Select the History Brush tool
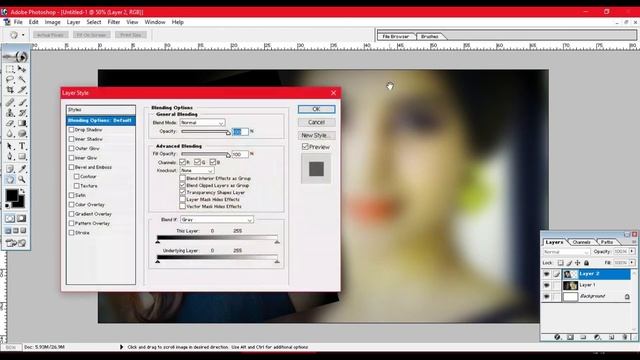The height and width of the screenshot is (360, 640). point(22,113)
